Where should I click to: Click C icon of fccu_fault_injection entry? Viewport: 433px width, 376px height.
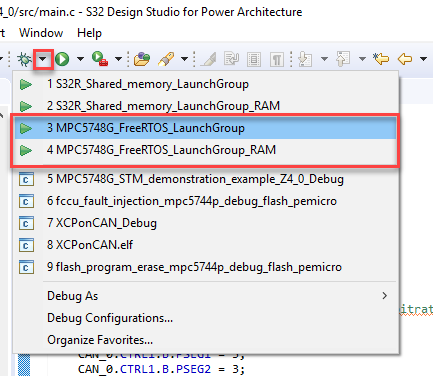tap(26, 201)
